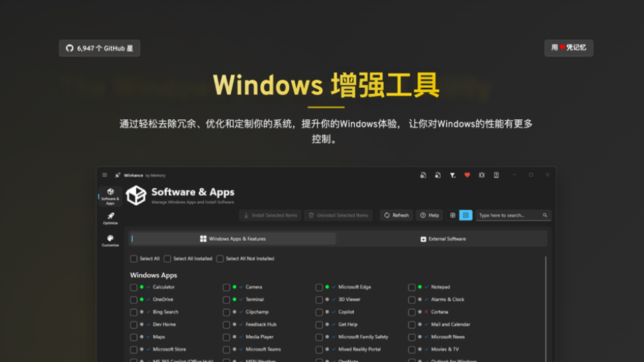Check the Bing Search checkbox
This screenshot has width=644, height=362.
pos(133,312)
